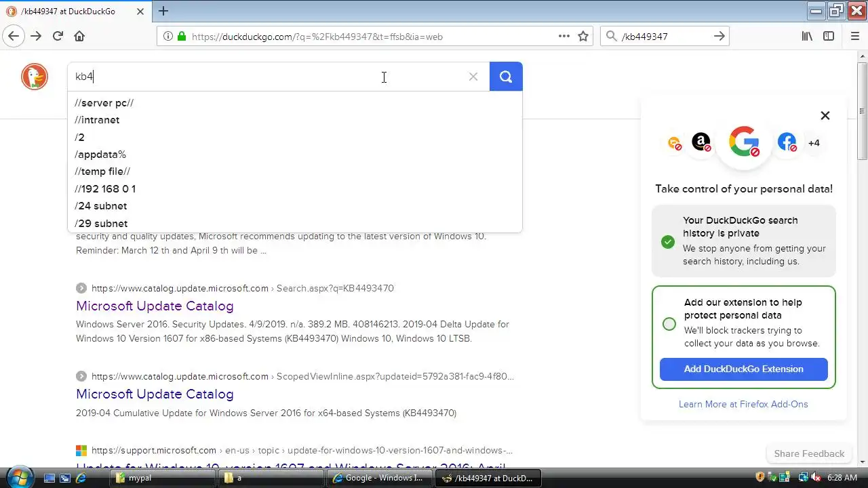Click the blue magnifier search button
The width and height of the screenshot is (868, 488).
pos(506,77)
